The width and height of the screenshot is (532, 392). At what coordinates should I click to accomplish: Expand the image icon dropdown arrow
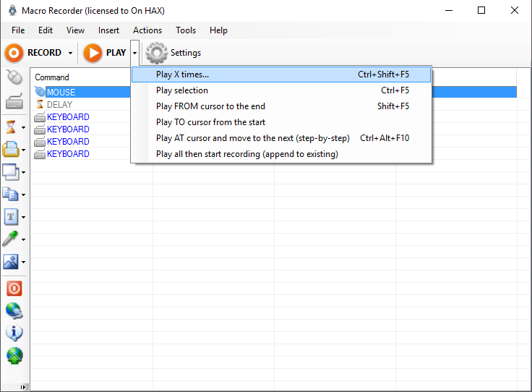click(x=23, y=262)
